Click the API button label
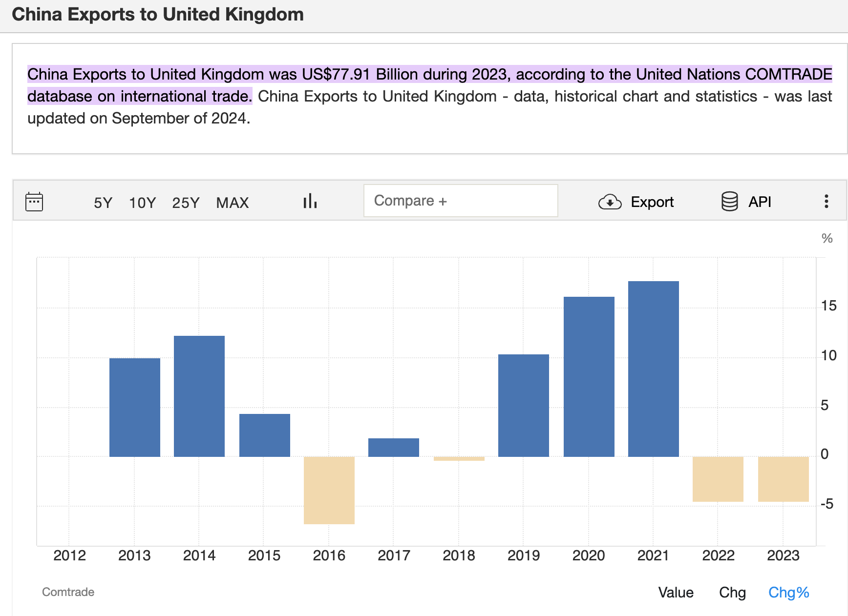 pyautogui.click(x=760, y=202)
